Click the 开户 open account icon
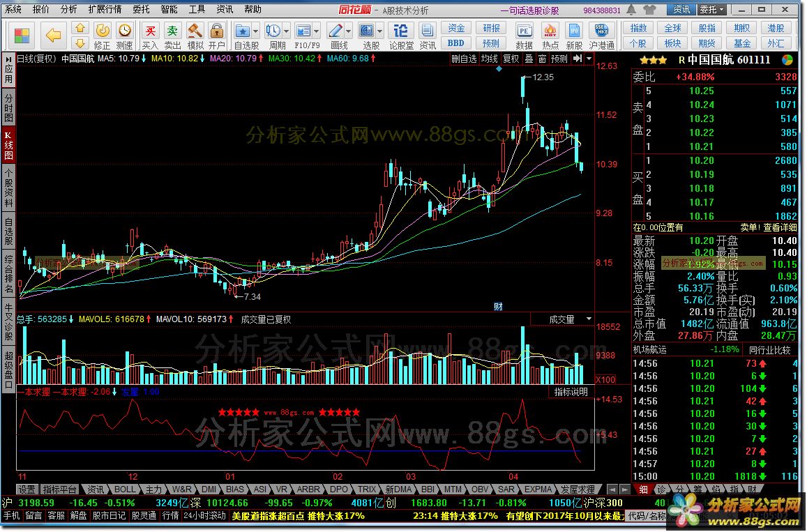Image resolution: width=807 pixels, height=532 pixels. 217,36
